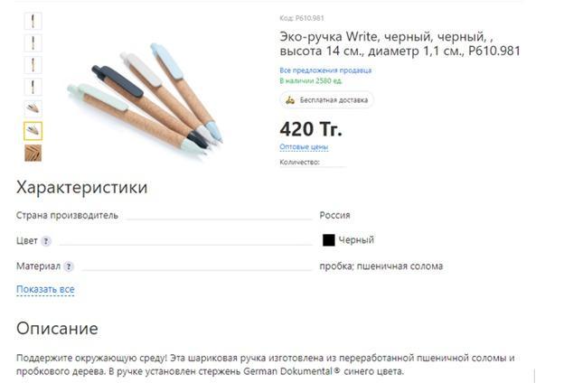Select the highlighted yellow-bordered thumbnail

click(x=33, y=131)
